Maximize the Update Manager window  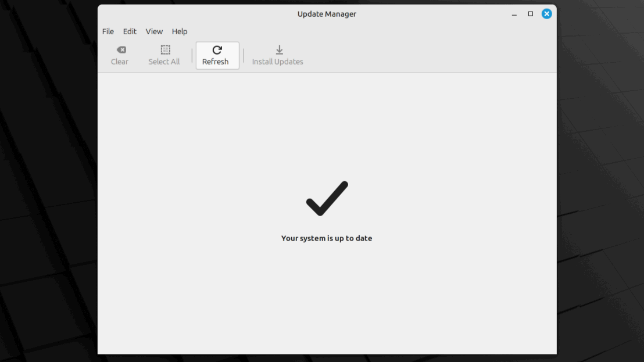530,14
